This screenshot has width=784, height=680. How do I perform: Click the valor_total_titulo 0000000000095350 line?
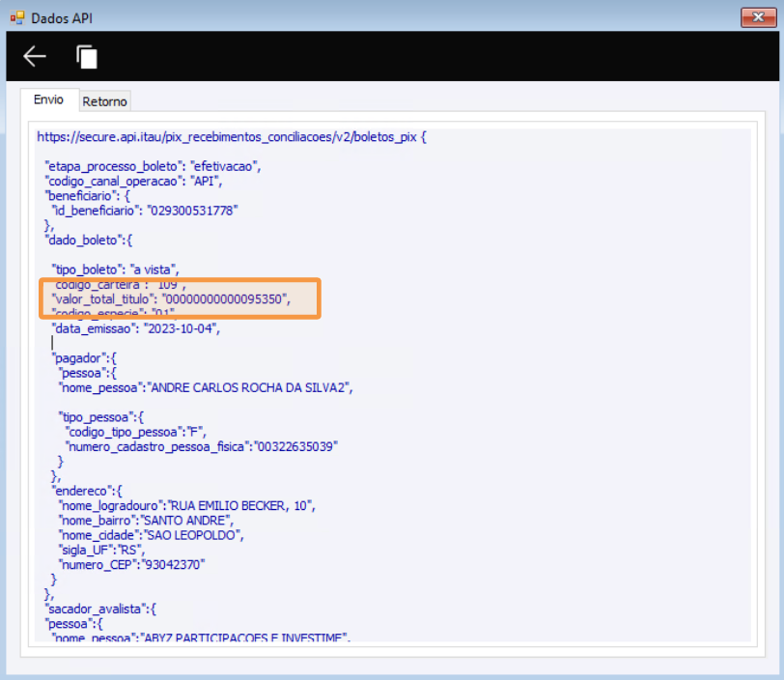click(171, 299)
